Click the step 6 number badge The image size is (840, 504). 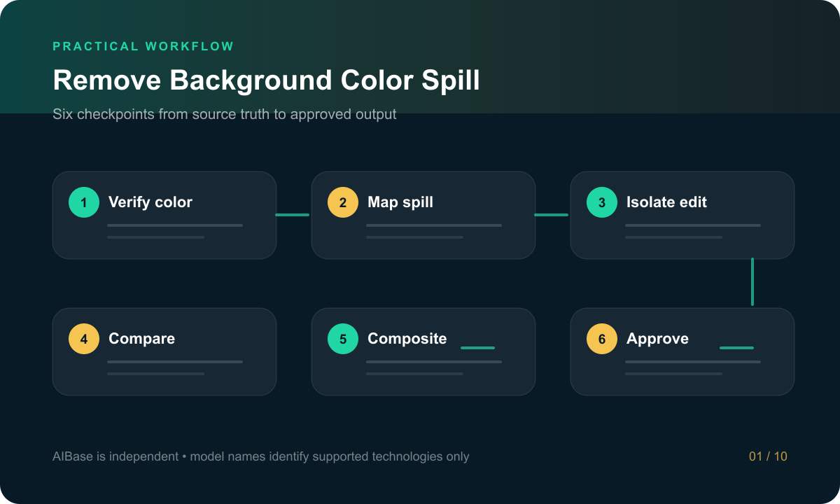[x=602, y=339]
